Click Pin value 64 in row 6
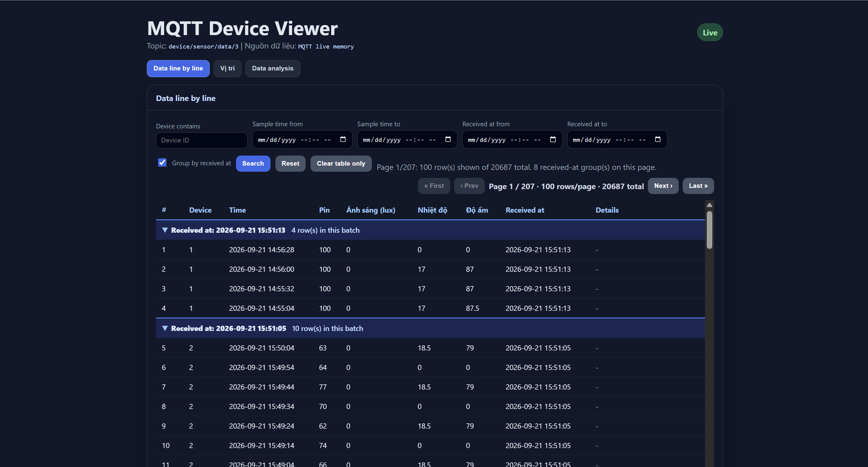The width and height of the screenshot is (868, 467). pyautogui.click(x=323, y=368)
